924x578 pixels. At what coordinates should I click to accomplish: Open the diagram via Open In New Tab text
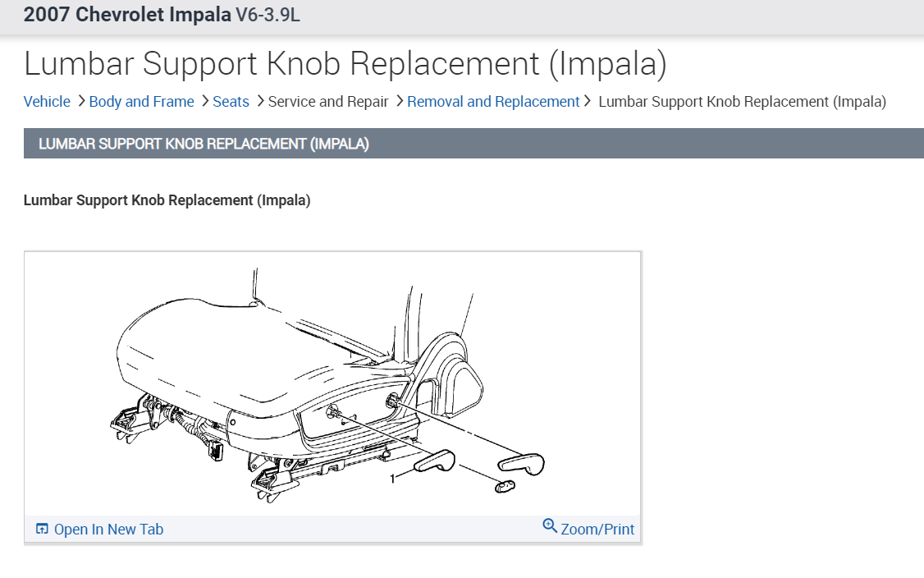click(x=108, y=530)
